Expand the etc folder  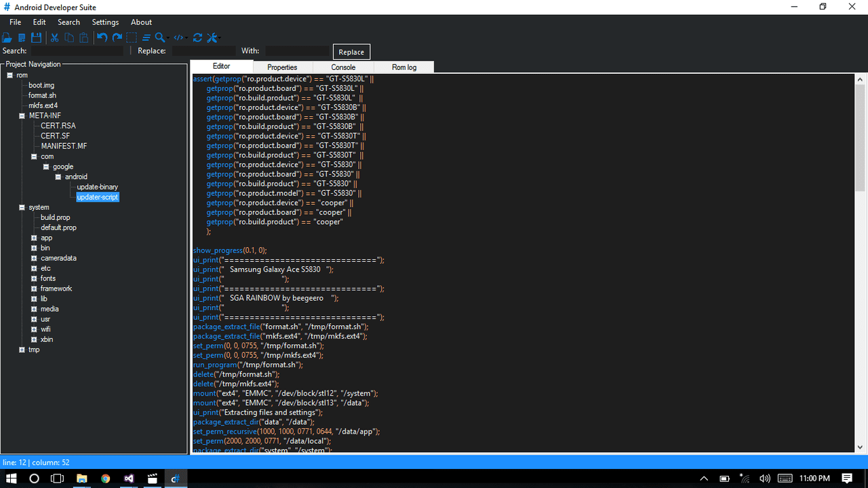click(34, 269)
